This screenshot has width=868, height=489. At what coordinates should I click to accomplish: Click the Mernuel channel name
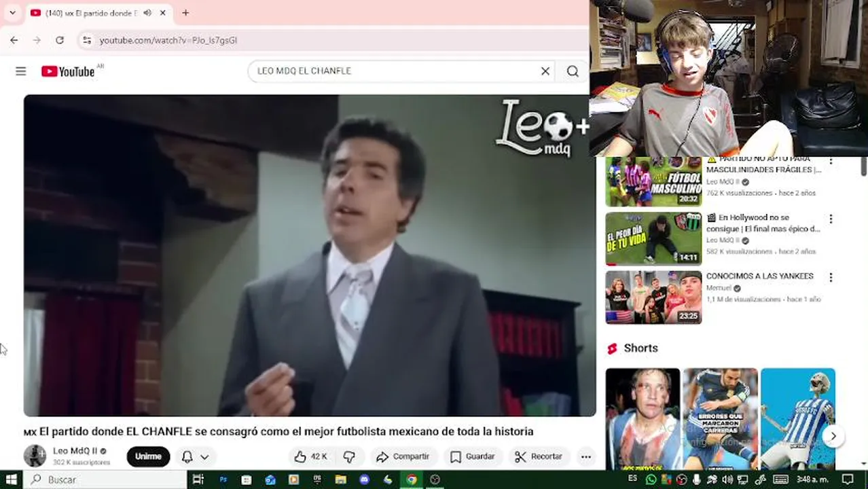(x=719, y=288)
